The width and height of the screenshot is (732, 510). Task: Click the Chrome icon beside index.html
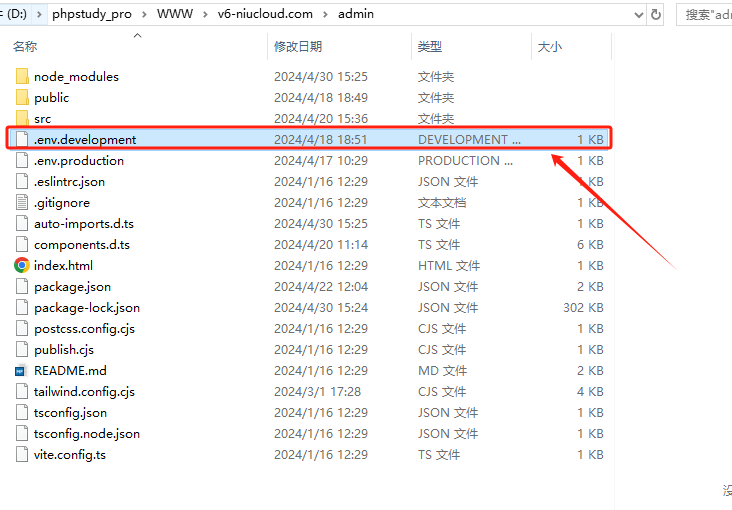click(x=22, y=265)
